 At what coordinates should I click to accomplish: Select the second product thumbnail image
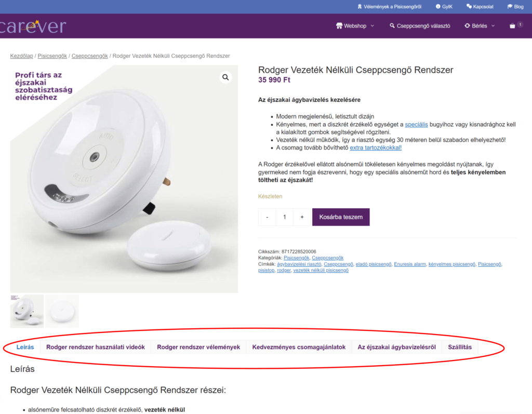pos(62,311)
